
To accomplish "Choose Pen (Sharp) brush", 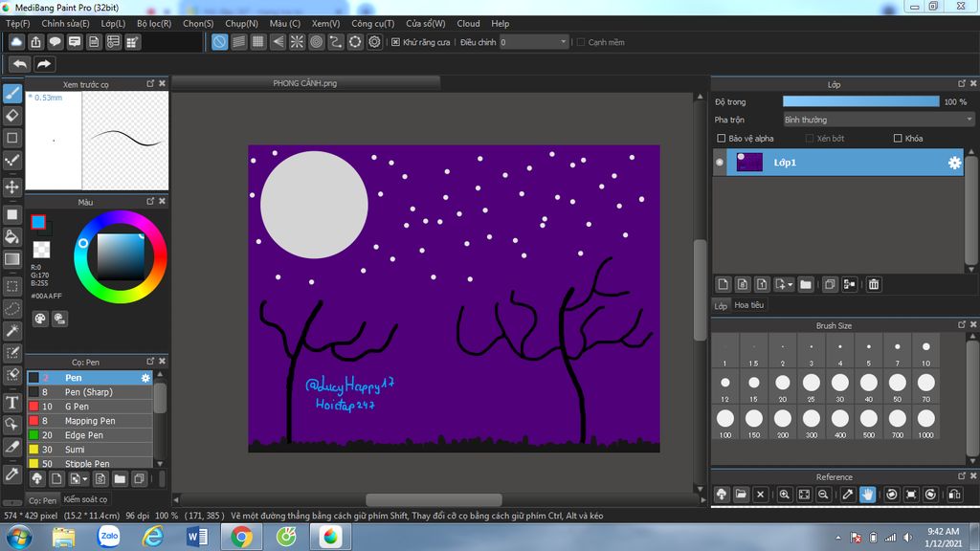I will click(x=90, y=391).
